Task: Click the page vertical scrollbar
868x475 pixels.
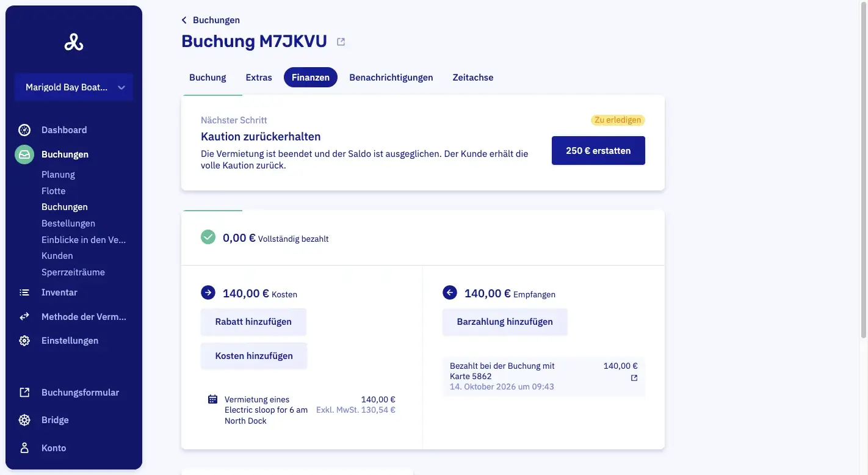Action: (863, 169)
